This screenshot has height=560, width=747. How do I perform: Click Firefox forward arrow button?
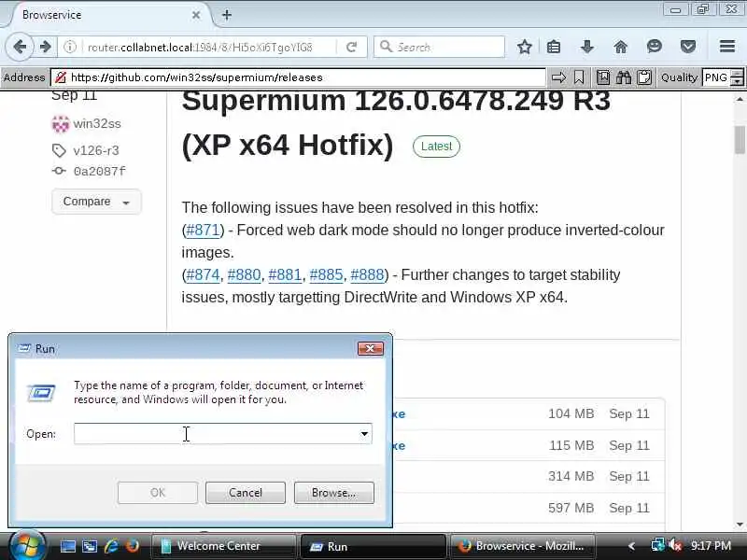click(45, 47)
